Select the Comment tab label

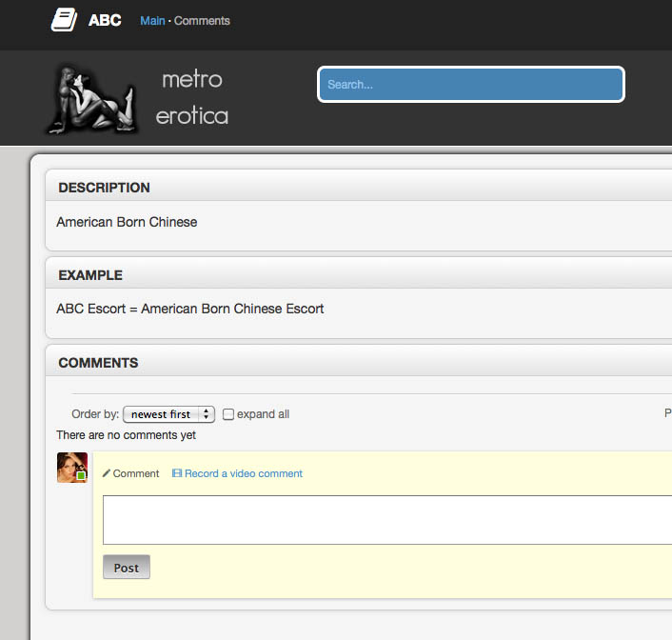click(x=136, y=473)
